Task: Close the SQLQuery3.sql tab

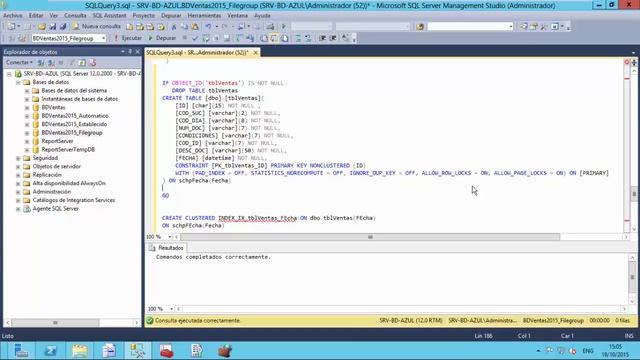Action: click(256, 53)
